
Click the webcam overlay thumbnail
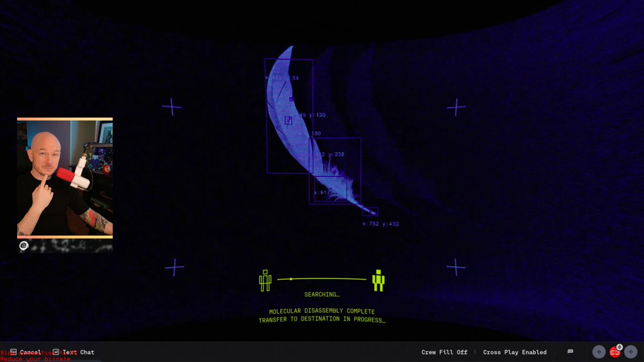(65, 178)
